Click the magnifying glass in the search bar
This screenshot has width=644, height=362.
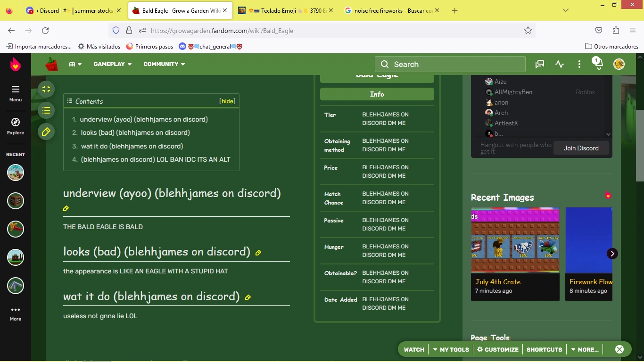click(x=384, y=64)
